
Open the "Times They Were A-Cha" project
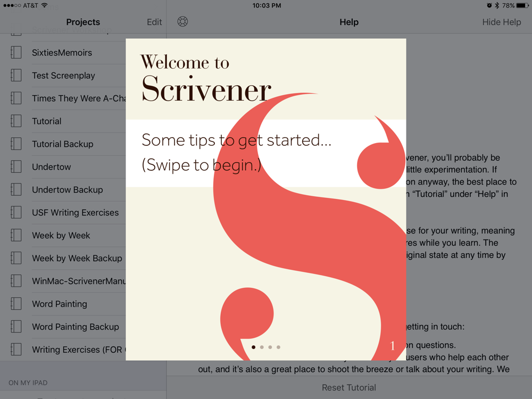click(79, 98)
